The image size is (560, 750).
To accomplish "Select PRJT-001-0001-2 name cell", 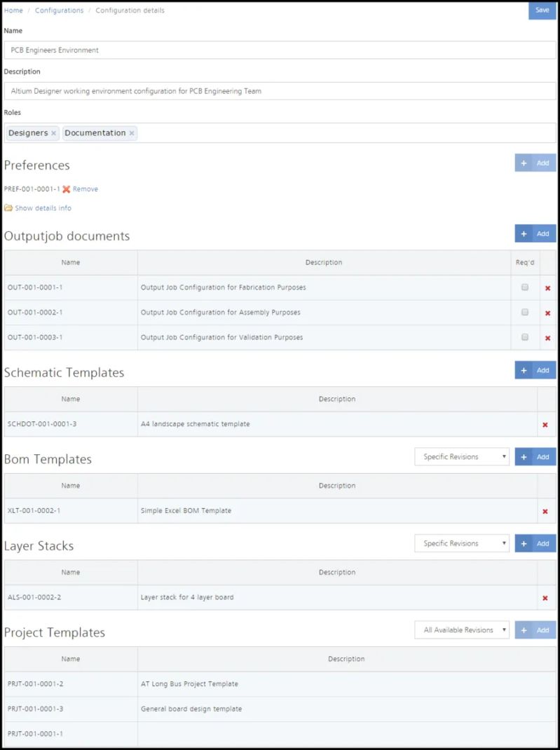I will pyautogui.click(x=71, y=684).
